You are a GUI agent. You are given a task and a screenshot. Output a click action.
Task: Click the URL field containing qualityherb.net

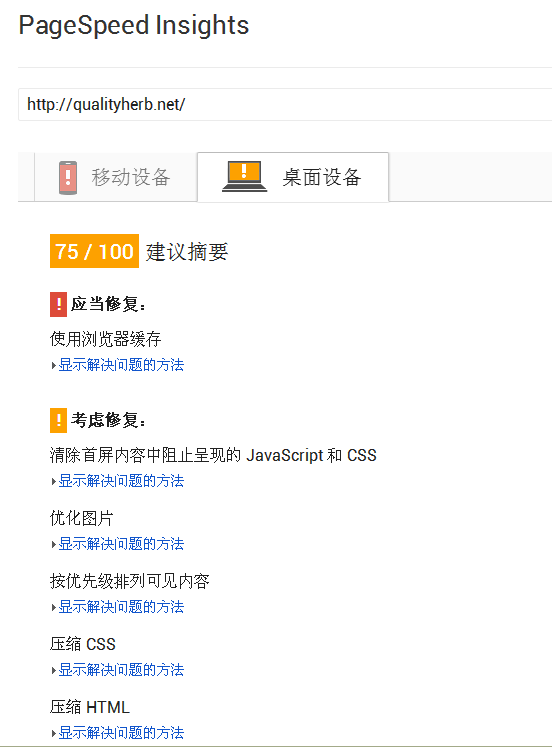tap(285, 104)
